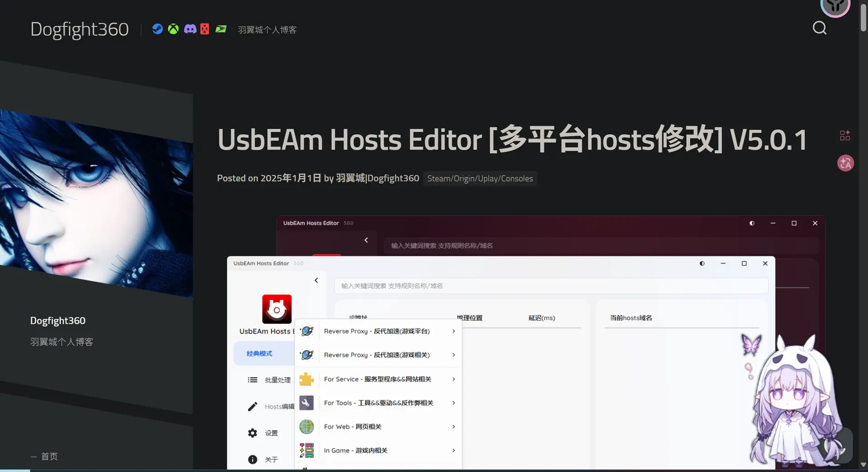
Task: Click the page's vertical scrollbar thumb
Action: (863, 17)
